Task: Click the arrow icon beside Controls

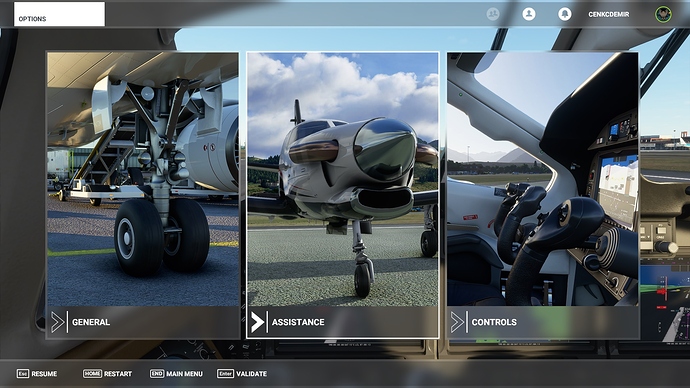Action: coord(457,322)
